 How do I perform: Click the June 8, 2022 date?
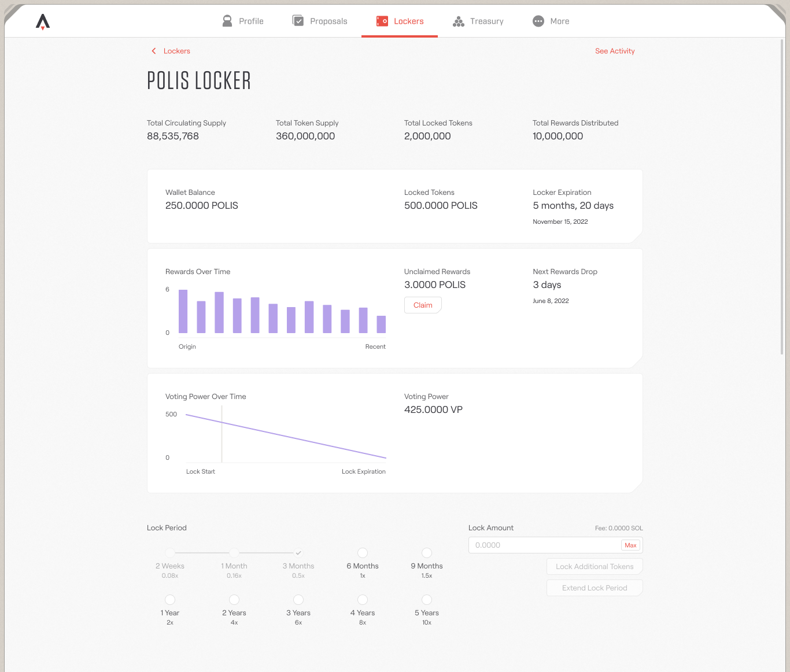click(551, 301)
